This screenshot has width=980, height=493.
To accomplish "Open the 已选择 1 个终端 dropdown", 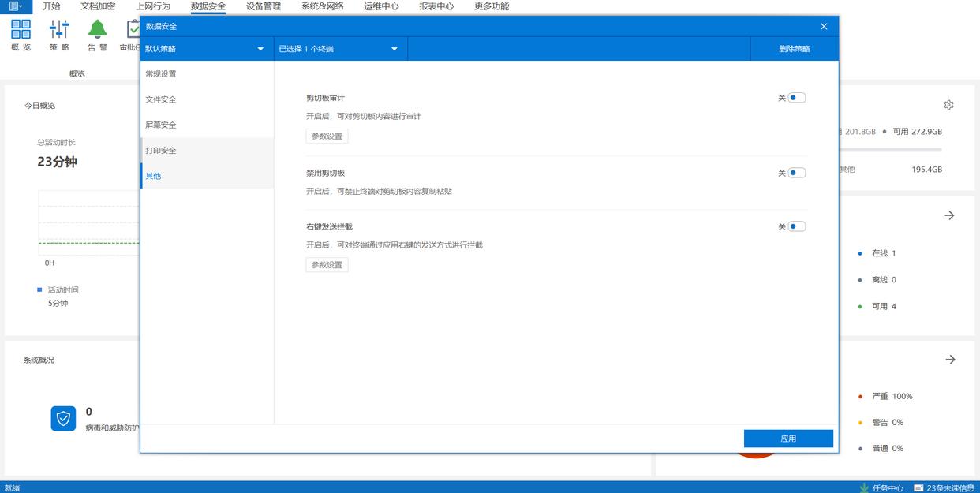I will coord(340,49).
